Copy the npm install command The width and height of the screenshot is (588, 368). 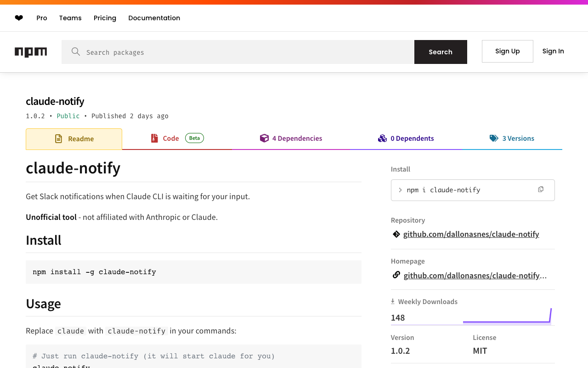pyautogui.click(x=541, y=190)
